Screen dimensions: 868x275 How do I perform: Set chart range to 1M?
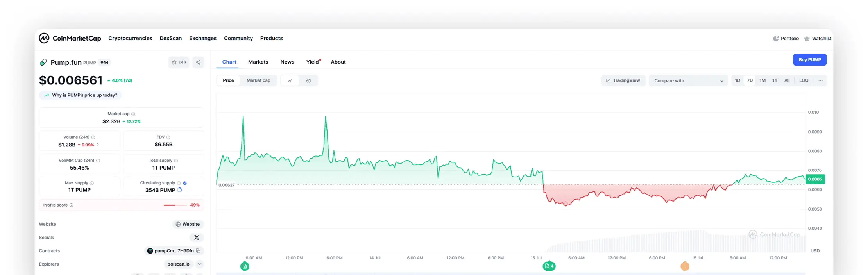pos(762,80)
